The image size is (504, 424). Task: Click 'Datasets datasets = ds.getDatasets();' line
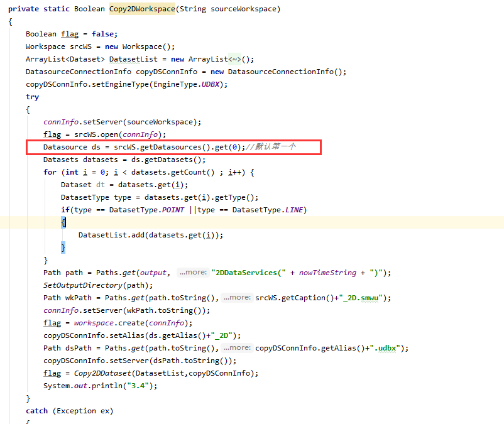tap(124, 160)
